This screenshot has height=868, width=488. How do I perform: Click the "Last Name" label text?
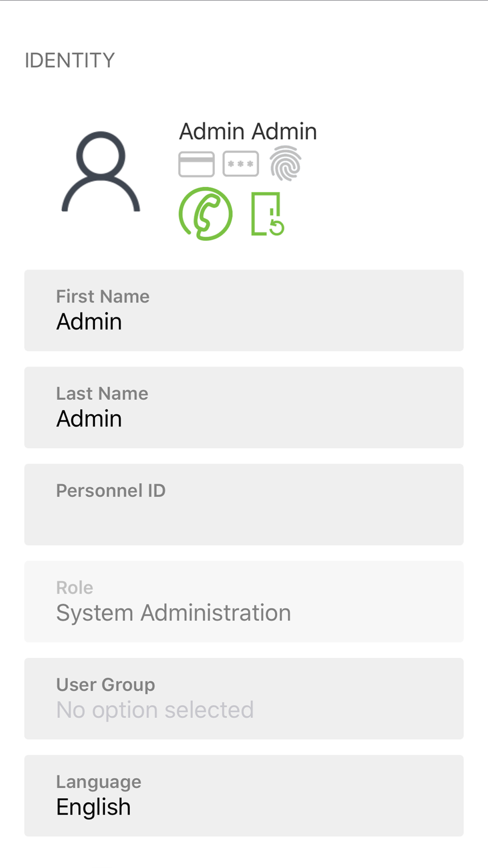tap(102, 393)
